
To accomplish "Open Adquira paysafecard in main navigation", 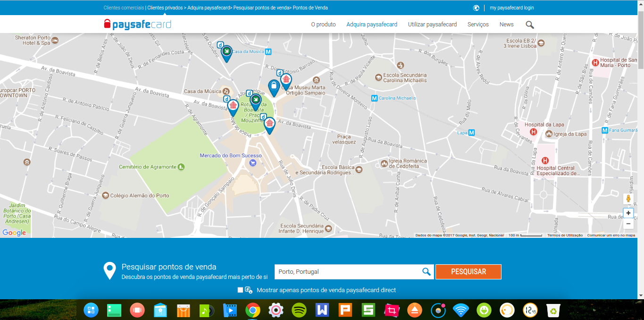I will (x=372, y=25).
